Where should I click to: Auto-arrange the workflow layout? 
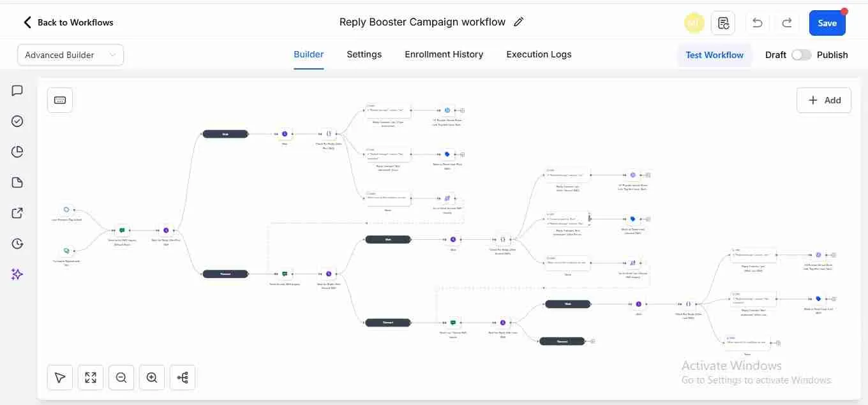pyautogui.click(x=182, y=377)
